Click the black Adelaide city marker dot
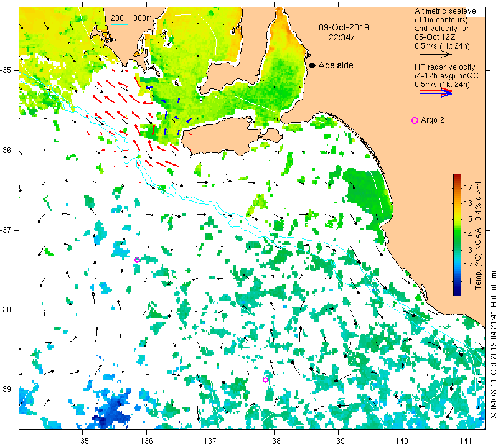498x448 pixels. click(x=312, y=65)
